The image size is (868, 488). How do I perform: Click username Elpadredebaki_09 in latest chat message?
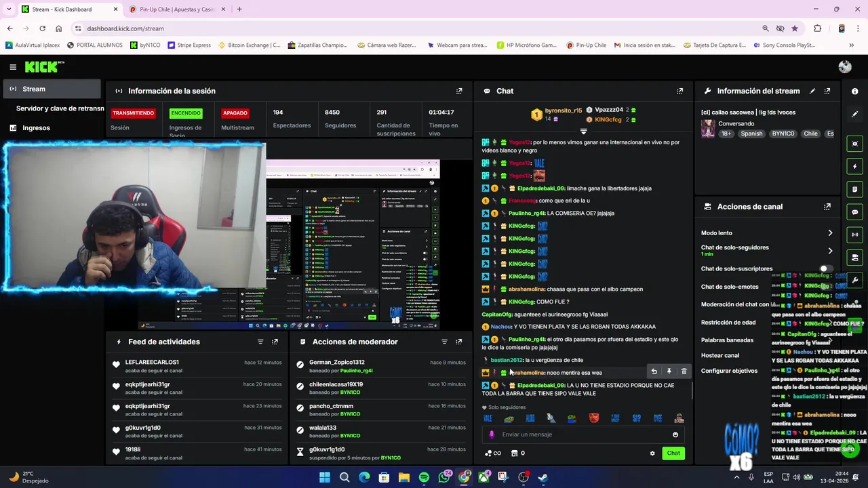click(540, 386)
